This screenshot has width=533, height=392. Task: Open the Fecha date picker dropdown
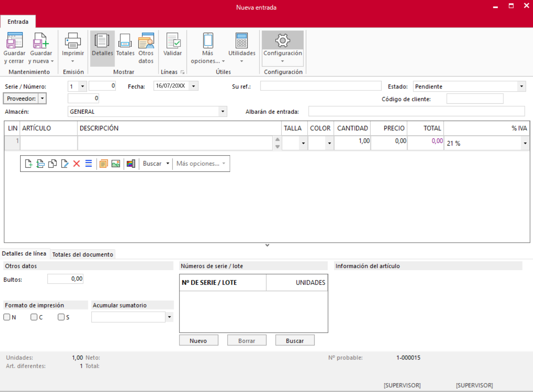[195, 86]
